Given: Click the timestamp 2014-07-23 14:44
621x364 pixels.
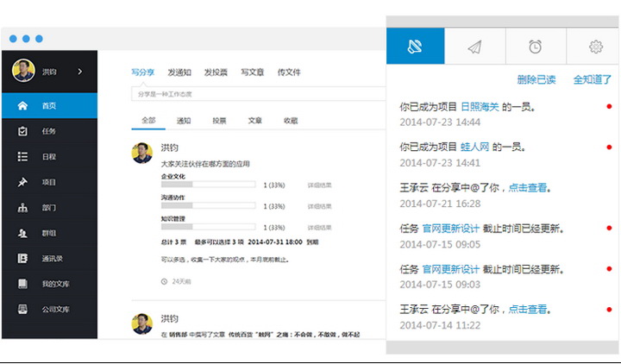Looking at the screenshot, I should pyautogui.click(x=440, y=122).
